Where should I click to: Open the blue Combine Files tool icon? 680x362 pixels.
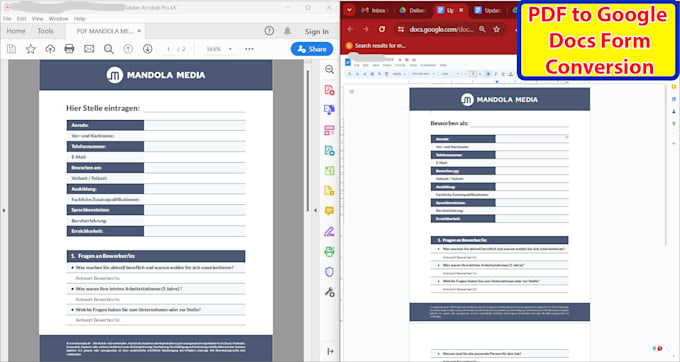[x=330, y=110]
